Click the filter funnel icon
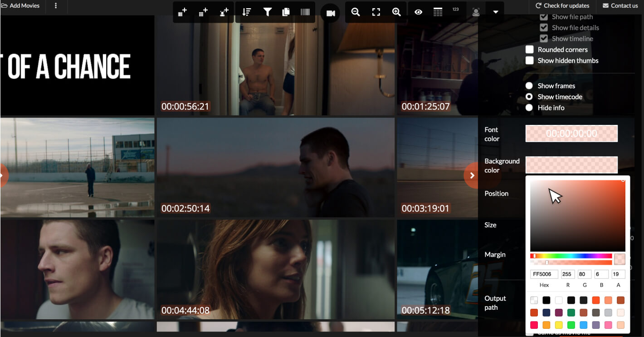 pyautogui.click(x=267, y=12)
